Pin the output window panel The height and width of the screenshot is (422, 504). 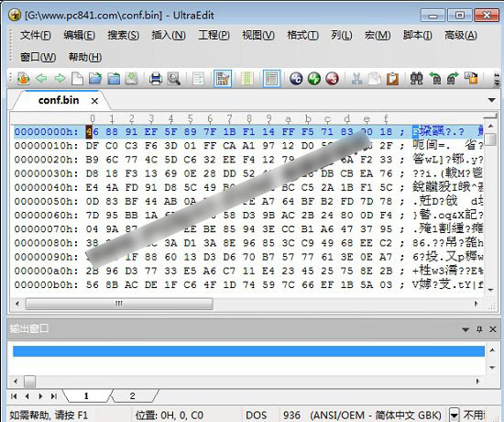click(x=479, y=329)
